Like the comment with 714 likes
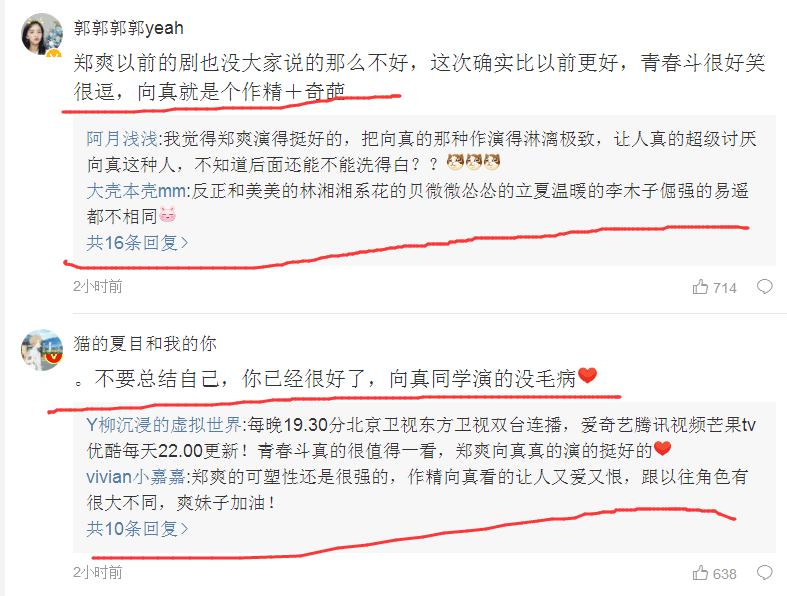 (700, 287)
